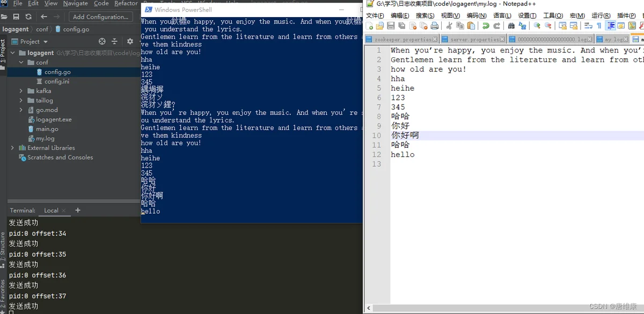Collapse the conf folder in project tree

coord(21,63)
